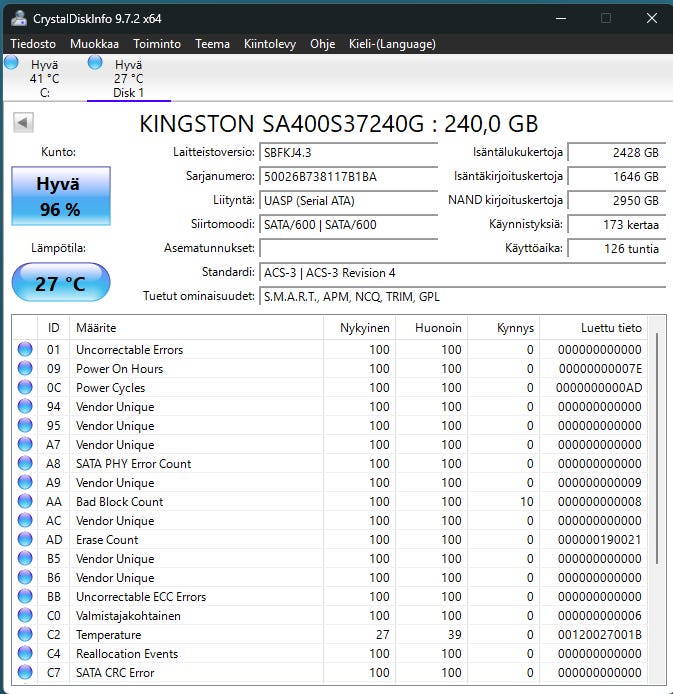
Task: Select the Bad Block Count attribute text
Action: tap(119, 502)
